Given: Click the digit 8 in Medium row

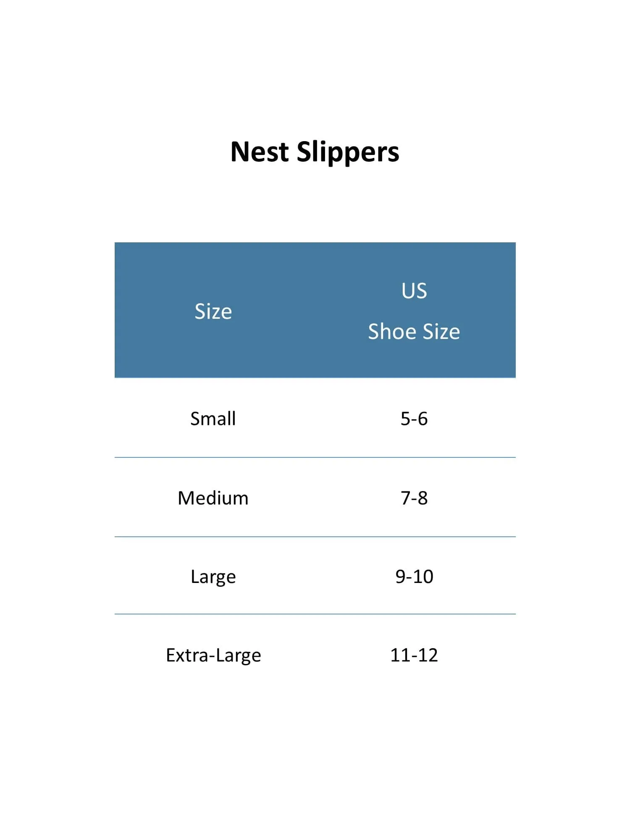Looking at the screenshot, I should pos(423,498).
